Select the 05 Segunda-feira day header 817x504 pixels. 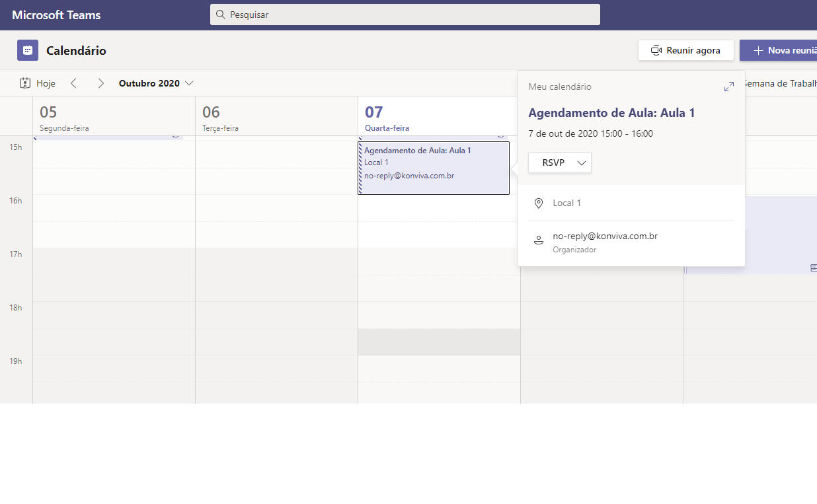click(x=114, y=116)
